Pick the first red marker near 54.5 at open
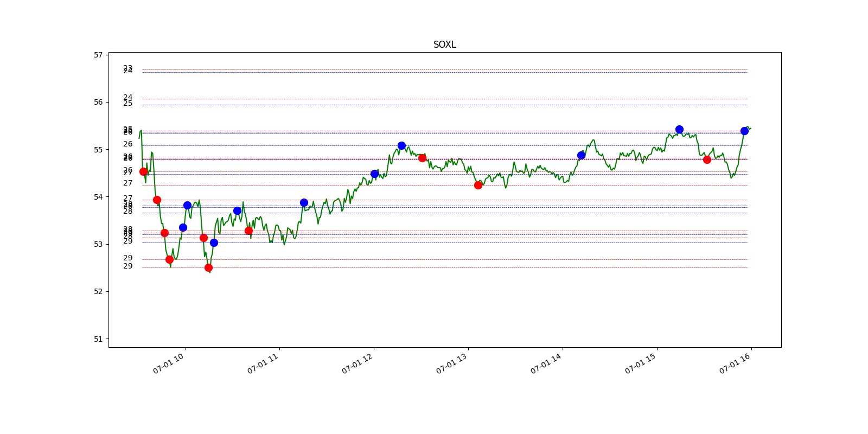This screenshot has width=868, height=434. (143, 171)
